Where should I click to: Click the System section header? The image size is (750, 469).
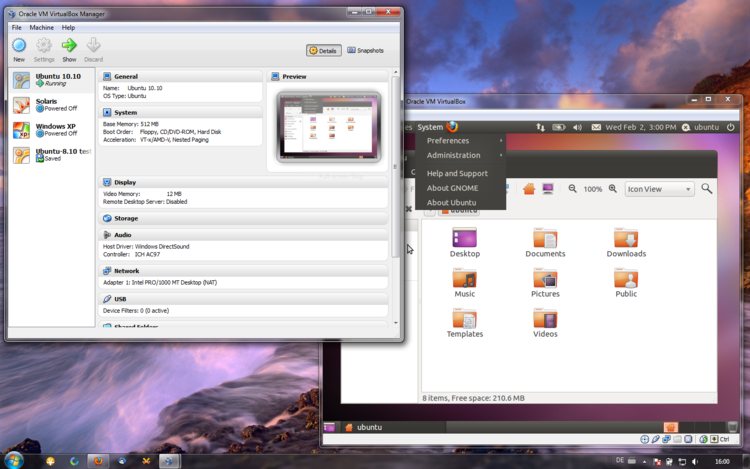[x=180, y=112]
